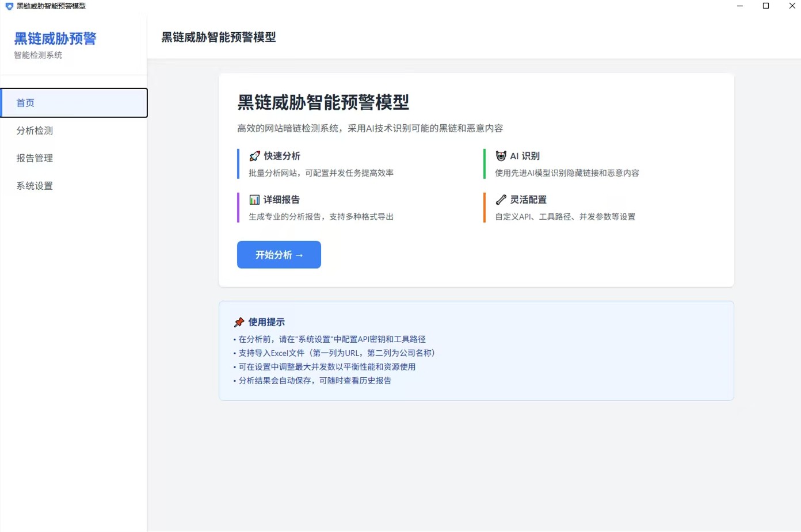The image size is (801, 532).
Task: Maximize the application window
Action: pyautogui.click(x=766, y=6)
